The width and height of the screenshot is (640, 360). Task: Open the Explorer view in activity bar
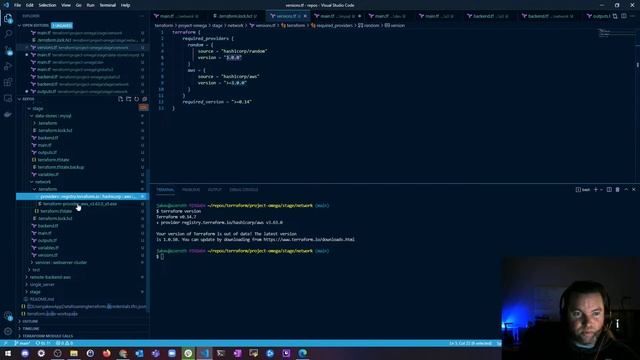coord(8,18)
